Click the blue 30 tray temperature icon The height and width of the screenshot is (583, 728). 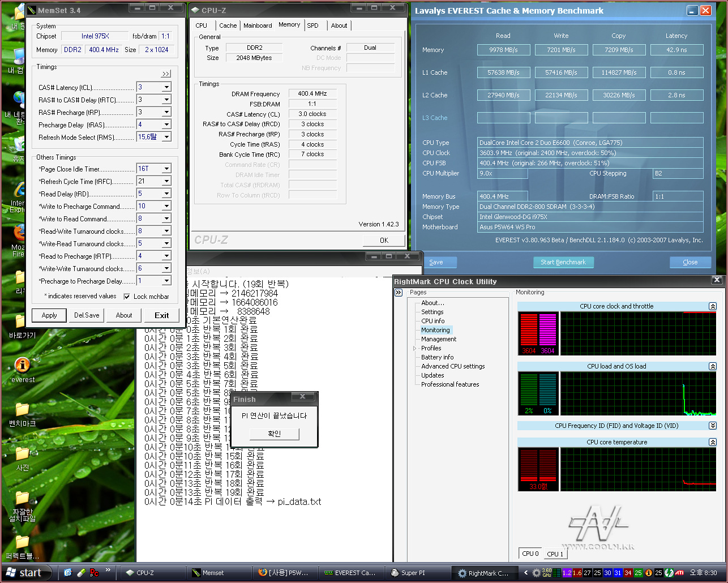(607, 572)
